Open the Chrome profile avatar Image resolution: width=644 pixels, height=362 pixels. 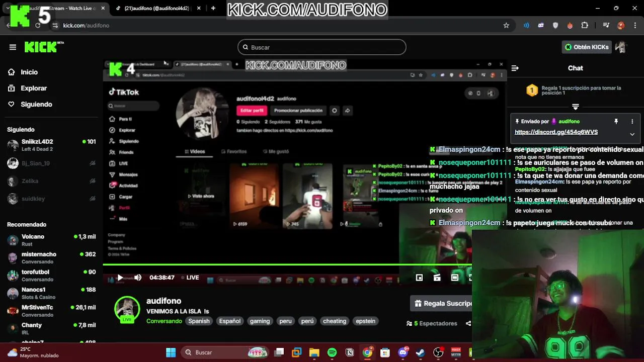click(x=621, y=25)
